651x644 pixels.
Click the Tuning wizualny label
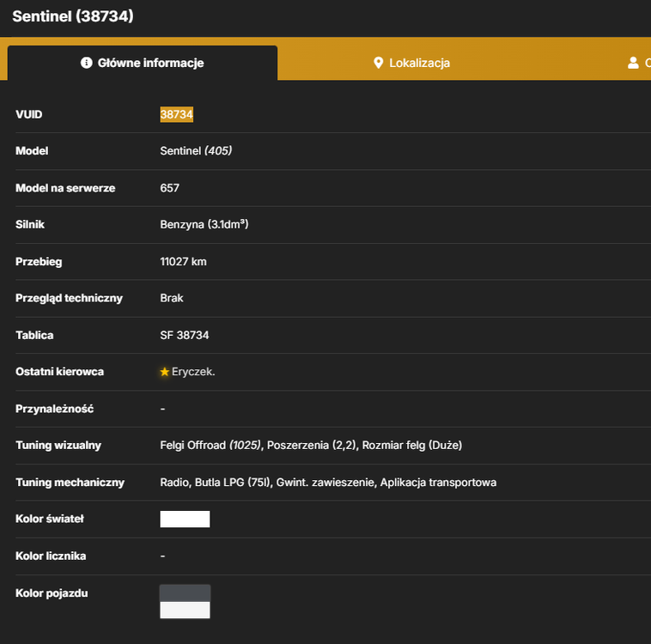tap(58, 445)
